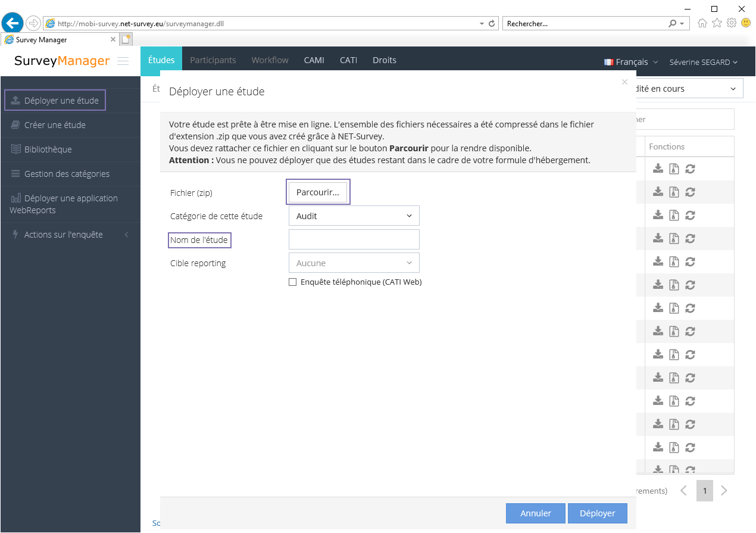Open the address bar history dropdown arrow
Image resolution: width=756 pixels, height=533 pixels.
pos(482,24)
